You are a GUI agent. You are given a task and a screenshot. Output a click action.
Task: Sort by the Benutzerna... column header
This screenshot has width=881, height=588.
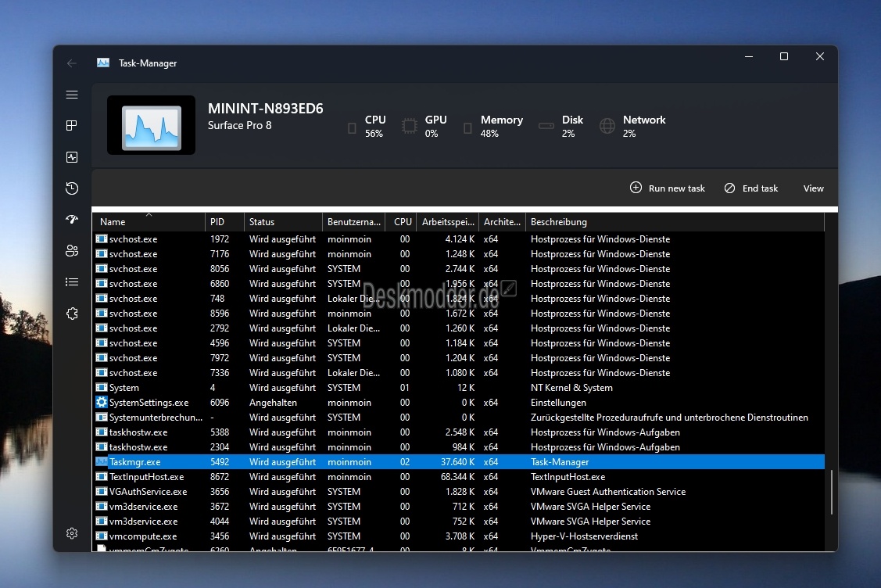click(354, 222)
